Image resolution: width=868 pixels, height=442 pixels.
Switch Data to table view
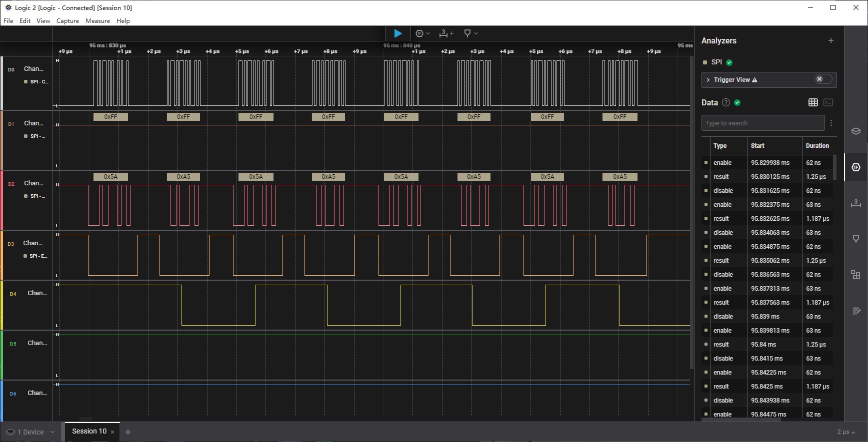[x=813, y=102]
